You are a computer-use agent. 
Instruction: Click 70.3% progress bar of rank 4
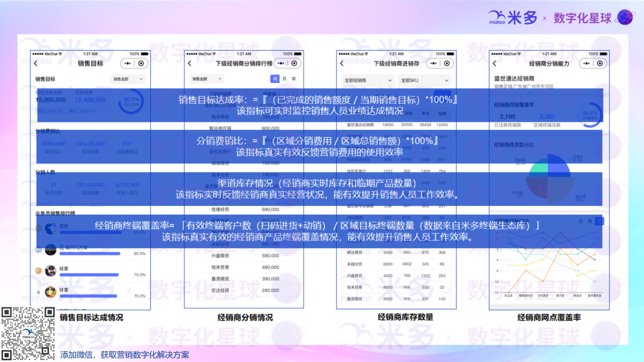tap(88, 296)
